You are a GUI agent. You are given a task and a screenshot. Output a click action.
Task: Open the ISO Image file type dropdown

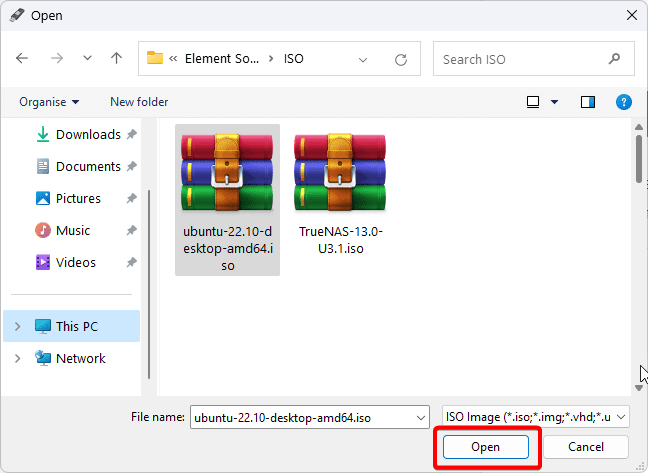(x=536, y=417)
